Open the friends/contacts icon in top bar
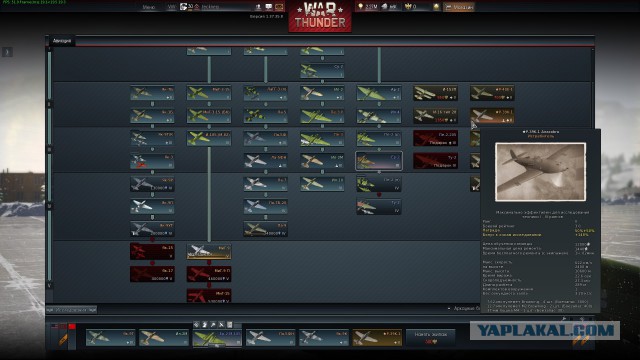Image resolution: width=640 pixels, height=360 pixels. pyautogui.click(x=258, y=7)
